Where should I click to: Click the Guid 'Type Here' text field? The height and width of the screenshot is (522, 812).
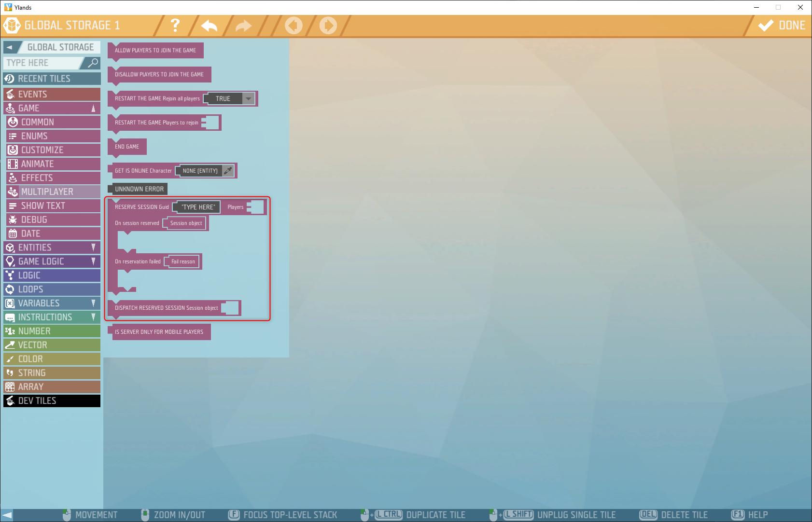pyautogui.click(x=197, y=207)
